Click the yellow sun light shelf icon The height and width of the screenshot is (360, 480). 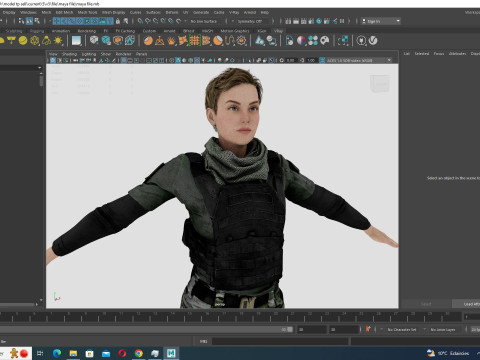58,41
